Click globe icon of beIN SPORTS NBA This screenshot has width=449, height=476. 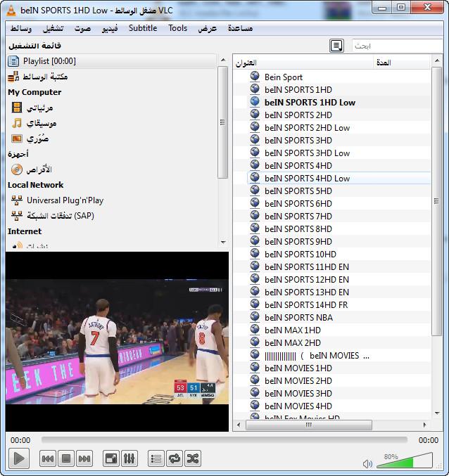[x=255, y=317]
